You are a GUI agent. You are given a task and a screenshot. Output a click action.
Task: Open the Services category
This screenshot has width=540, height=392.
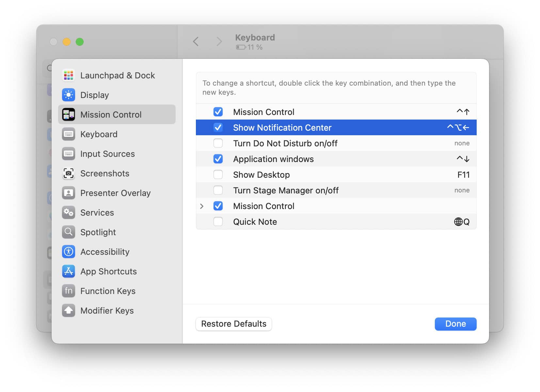(117, 213)
